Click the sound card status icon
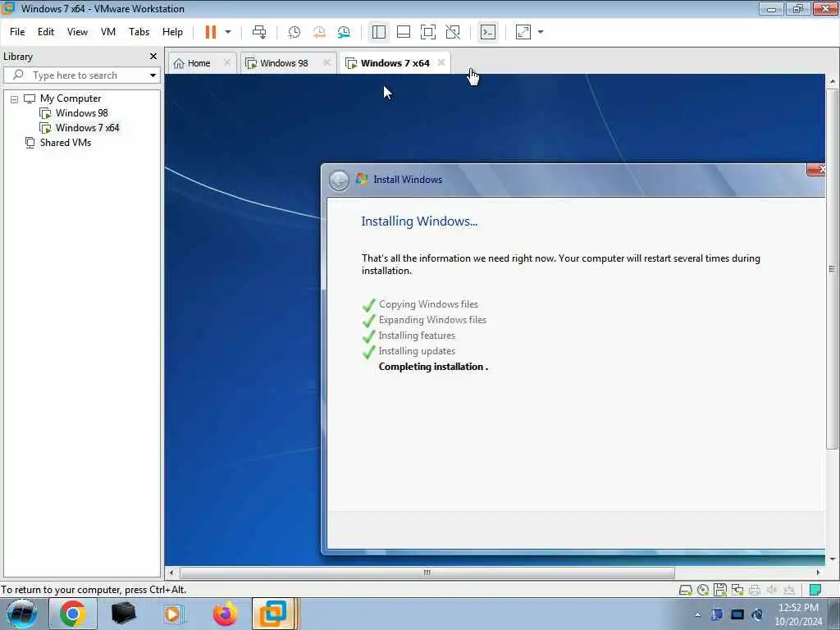Image resolution: width=840 pixels, height=630 pixels. point(771,591)
